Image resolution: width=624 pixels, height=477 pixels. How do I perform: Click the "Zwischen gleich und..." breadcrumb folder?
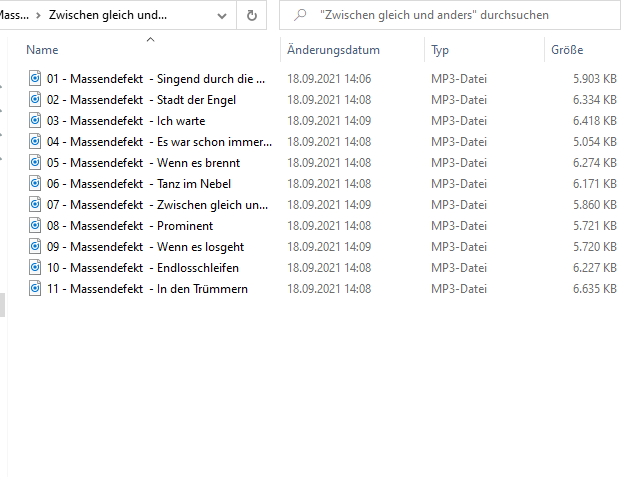tap(108, 16)
